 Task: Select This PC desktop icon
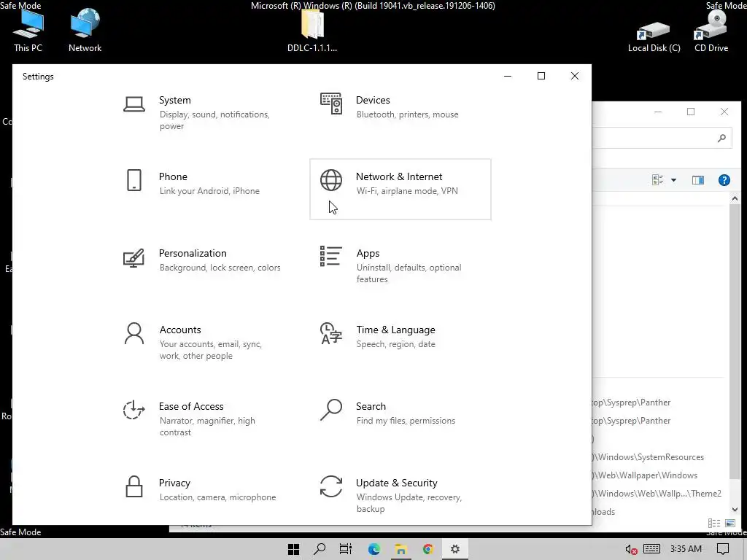28,31
